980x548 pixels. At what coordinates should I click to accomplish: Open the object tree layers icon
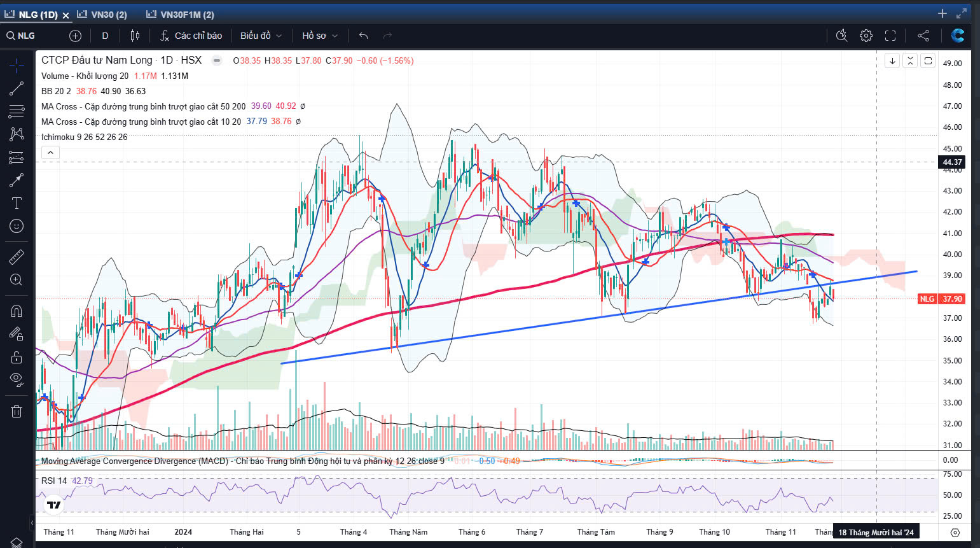tap(17, 542)
